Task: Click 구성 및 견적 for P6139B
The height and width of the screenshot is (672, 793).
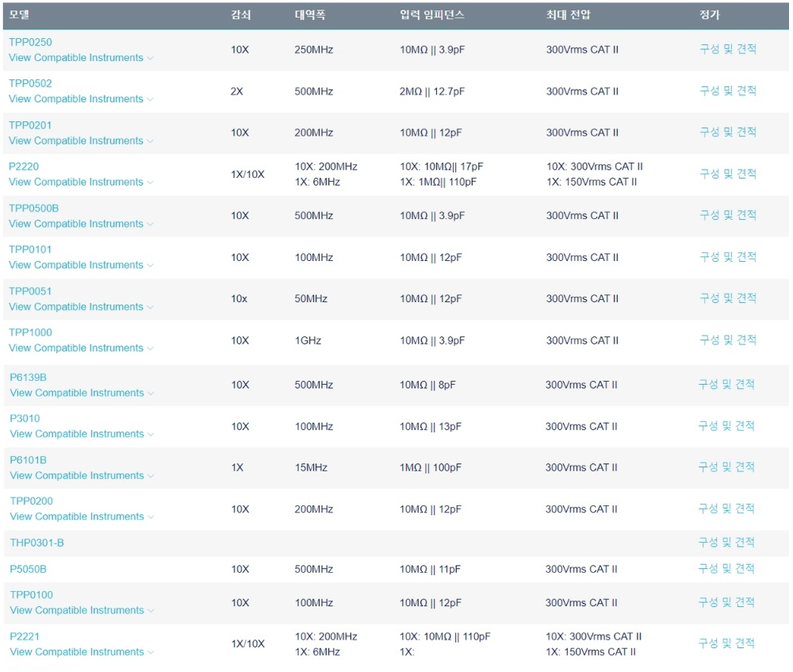Action: [726, 385]
